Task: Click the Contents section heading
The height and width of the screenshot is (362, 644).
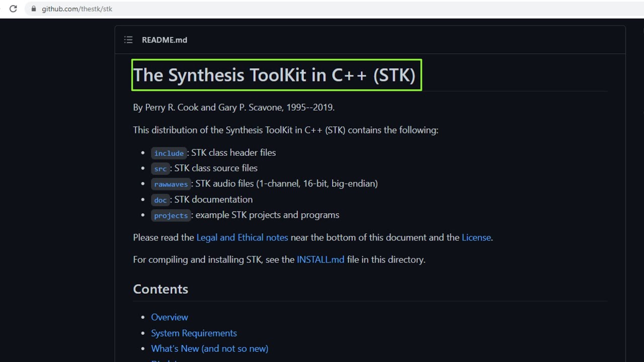Action: tap(160, 289)
